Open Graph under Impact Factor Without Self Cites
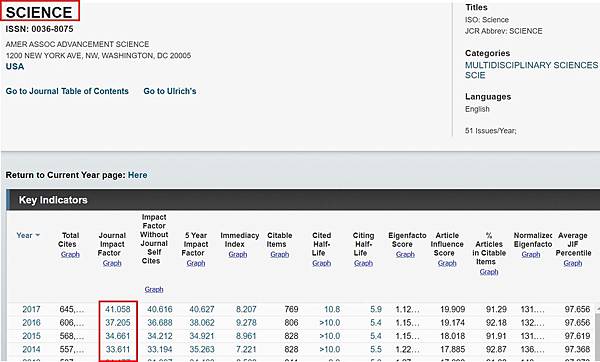The width and height of the screenshot is (600, 362). (x=154, y=289)
